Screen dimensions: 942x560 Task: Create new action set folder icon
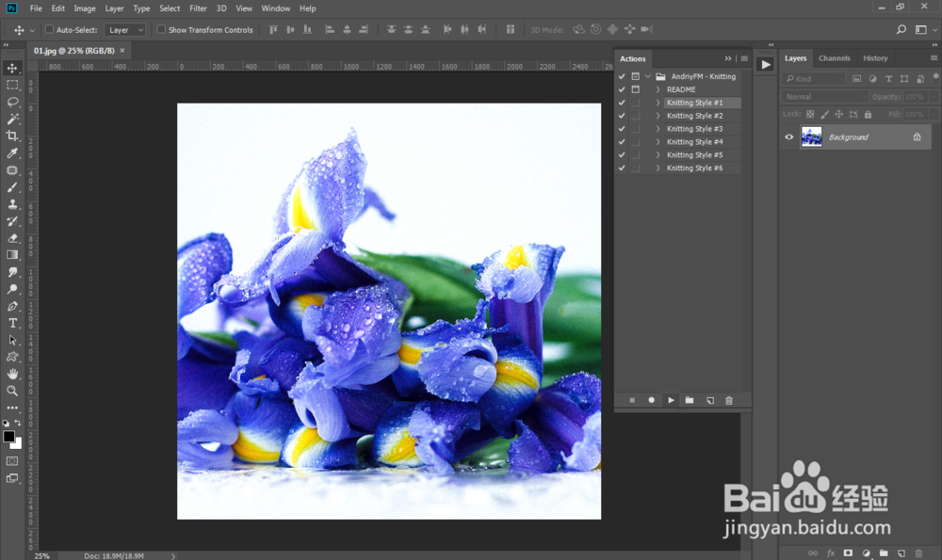coord(690,400)
